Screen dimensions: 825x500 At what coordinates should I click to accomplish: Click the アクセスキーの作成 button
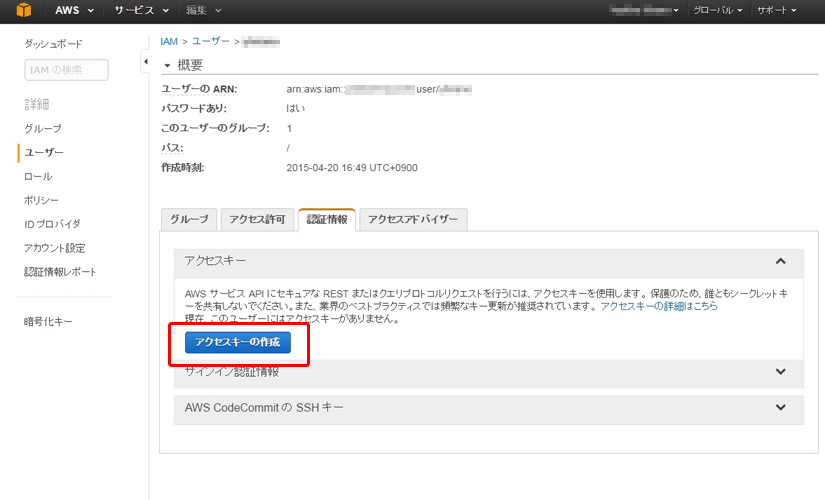pos(237,343)
